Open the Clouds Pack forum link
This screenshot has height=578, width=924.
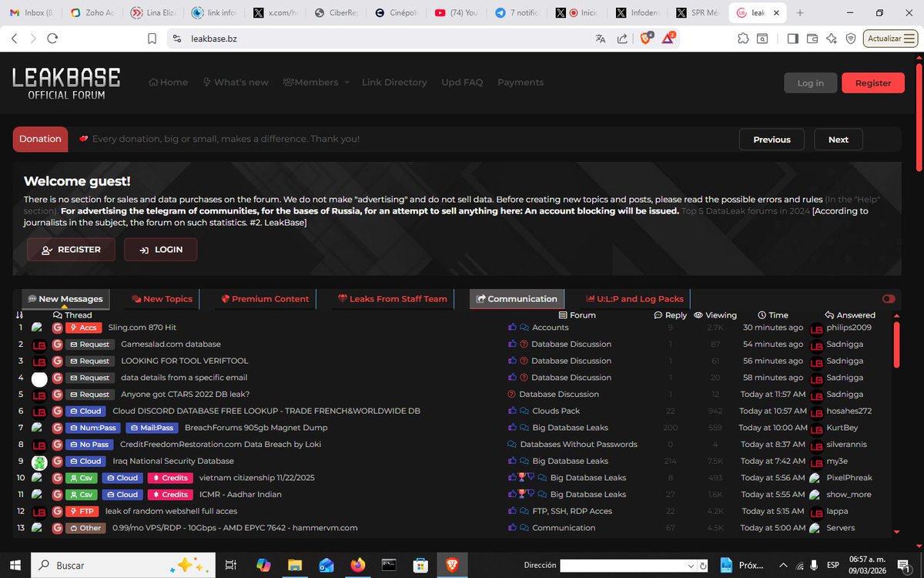(556, 412)
